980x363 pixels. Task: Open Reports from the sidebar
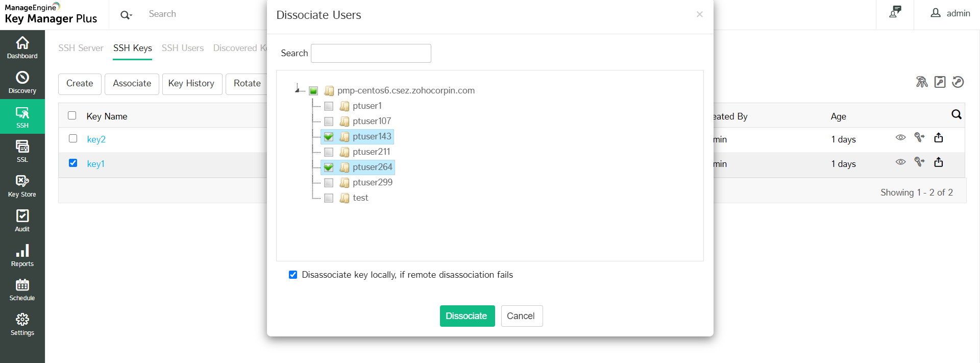pos(22,255)
